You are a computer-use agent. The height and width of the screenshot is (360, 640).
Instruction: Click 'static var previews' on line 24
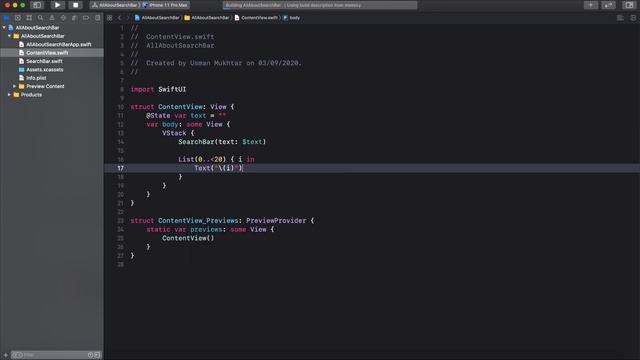point(184,229)
